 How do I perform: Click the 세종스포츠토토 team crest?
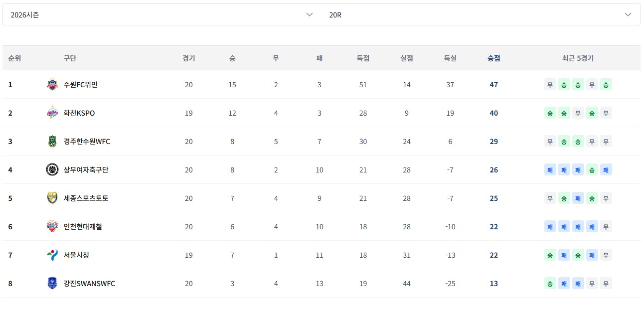pyautogui.click(x=52, y=198)
